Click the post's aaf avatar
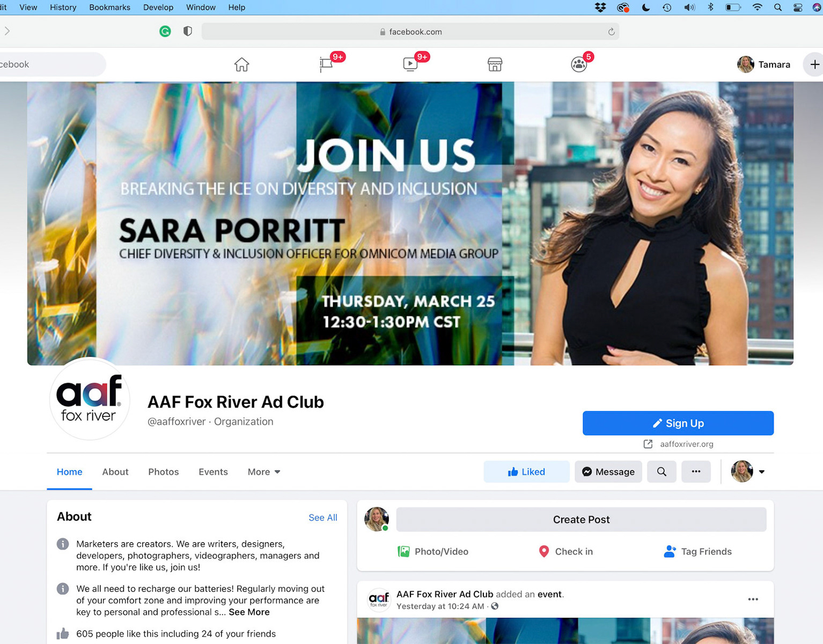The width and height of the screenshot is (823, 644). (379, 599)
